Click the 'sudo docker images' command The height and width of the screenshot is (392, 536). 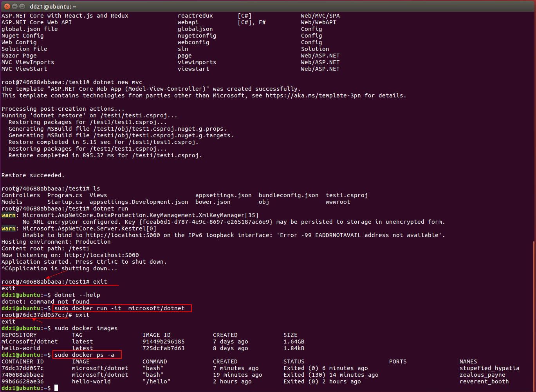[x=86, y=328]
